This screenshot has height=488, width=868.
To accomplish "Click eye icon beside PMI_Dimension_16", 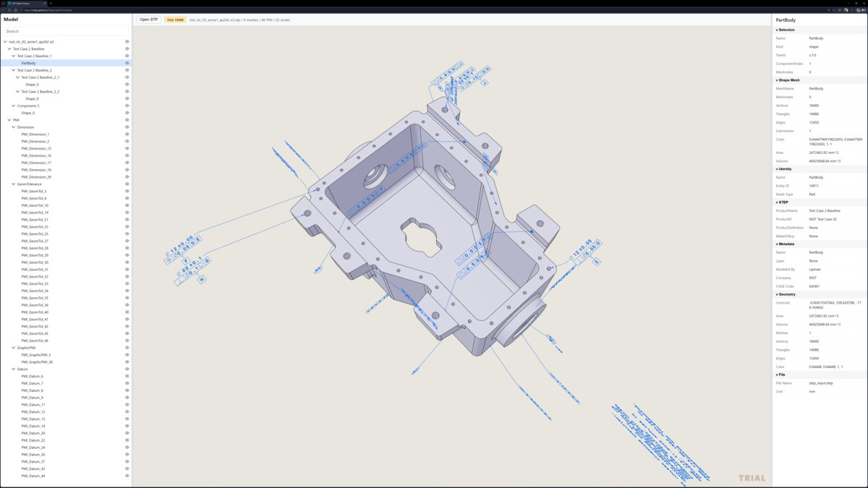I will tap(127, 155).
